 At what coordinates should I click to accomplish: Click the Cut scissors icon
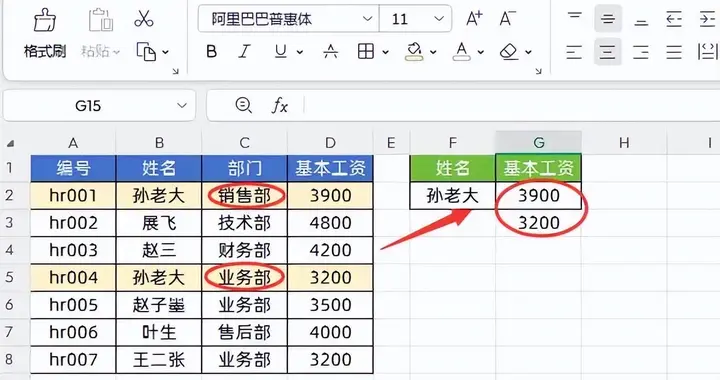tap(144, 19)
